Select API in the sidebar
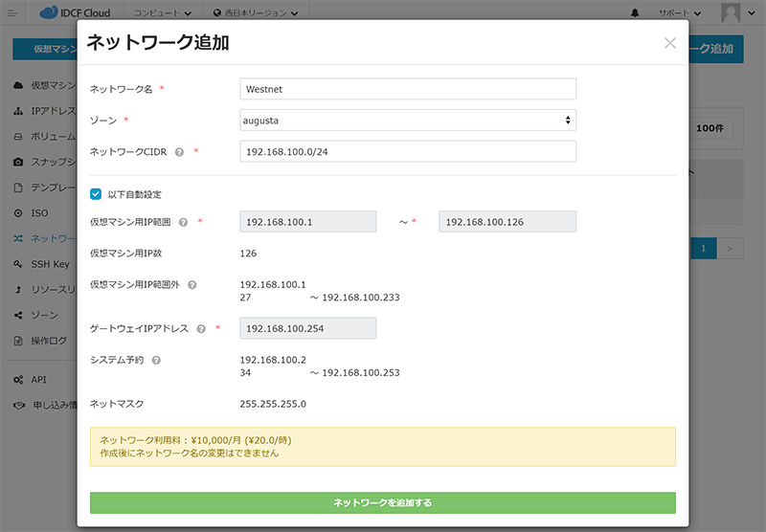The height and width of the screenshot is (532, 766). click(x=38, y=380)
